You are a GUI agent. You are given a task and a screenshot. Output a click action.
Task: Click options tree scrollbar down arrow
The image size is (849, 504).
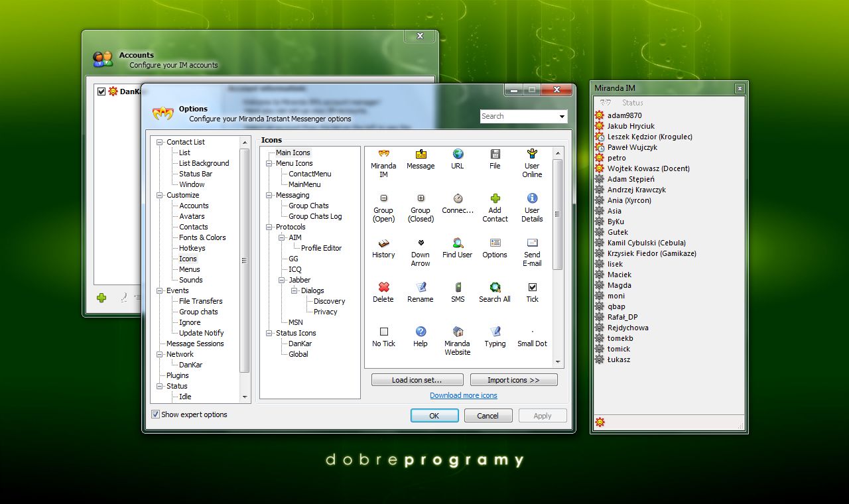pyautogui.click(x=245, y=397)
